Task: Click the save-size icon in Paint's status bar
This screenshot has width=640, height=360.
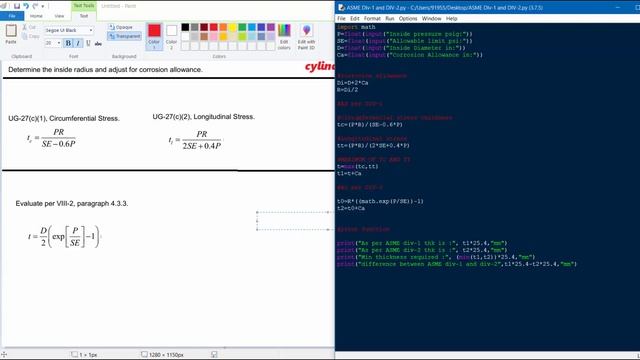Action: coord(214,355)
